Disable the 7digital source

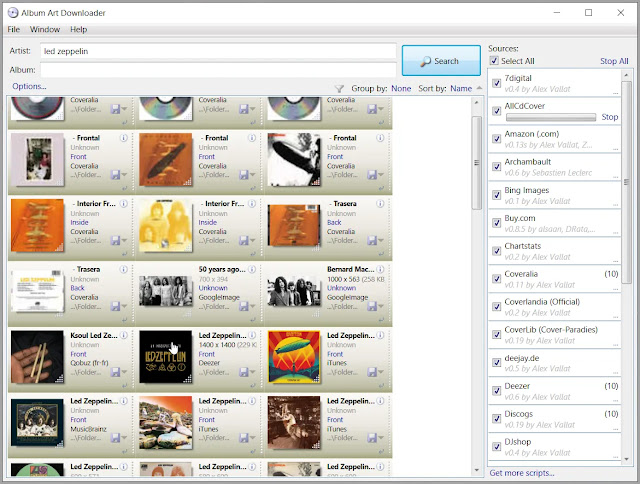click(496, 83)
